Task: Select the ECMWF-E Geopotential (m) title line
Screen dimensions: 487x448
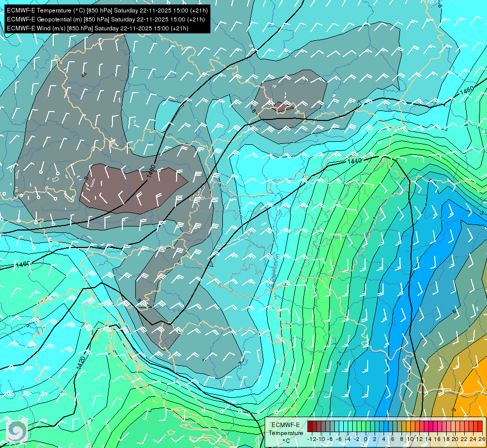Action: (105, 19)
